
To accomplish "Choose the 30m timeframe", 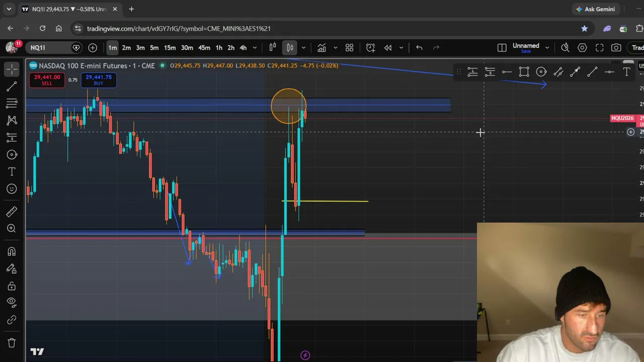I will pos(187,48).
